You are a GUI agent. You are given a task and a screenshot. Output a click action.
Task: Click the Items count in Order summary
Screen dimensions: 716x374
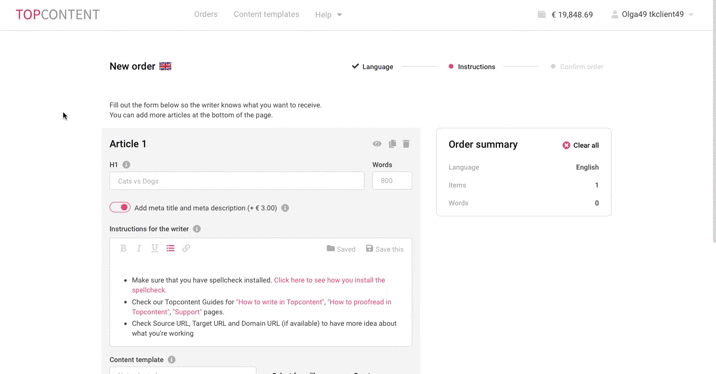(x=597, y=185)
